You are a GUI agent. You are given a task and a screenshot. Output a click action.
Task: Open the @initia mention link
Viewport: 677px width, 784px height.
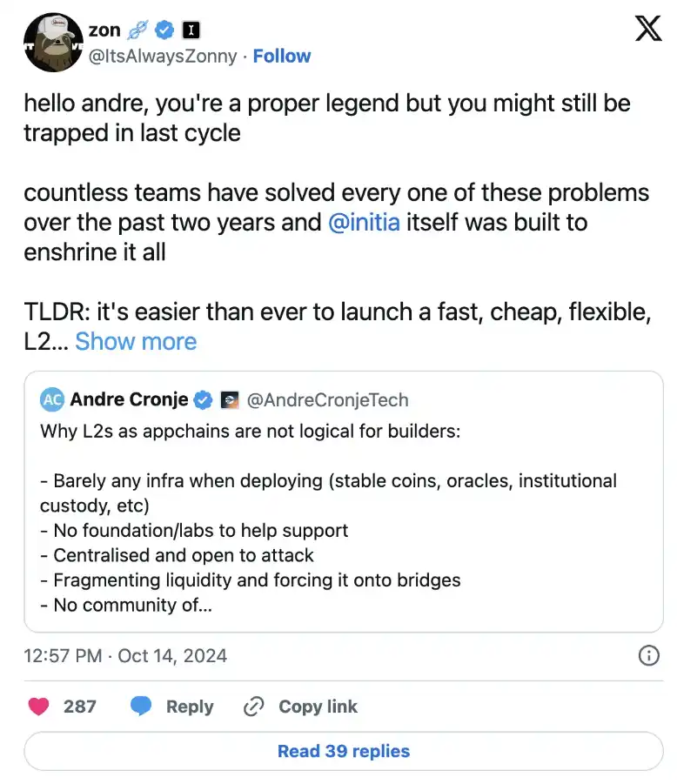point(365,222)
